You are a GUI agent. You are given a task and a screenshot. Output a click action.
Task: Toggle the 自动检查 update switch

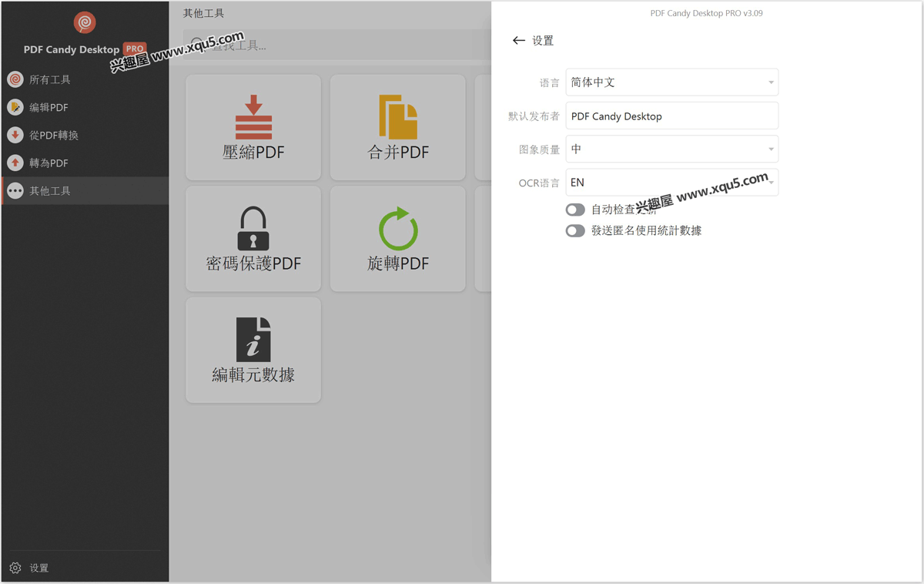click(575, 210)
